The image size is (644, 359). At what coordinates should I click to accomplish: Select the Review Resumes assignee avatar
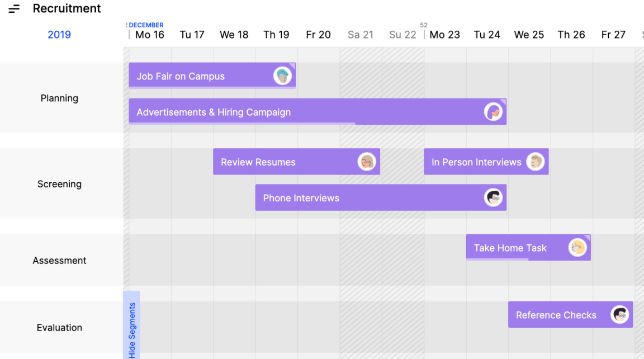coord(367,162)
